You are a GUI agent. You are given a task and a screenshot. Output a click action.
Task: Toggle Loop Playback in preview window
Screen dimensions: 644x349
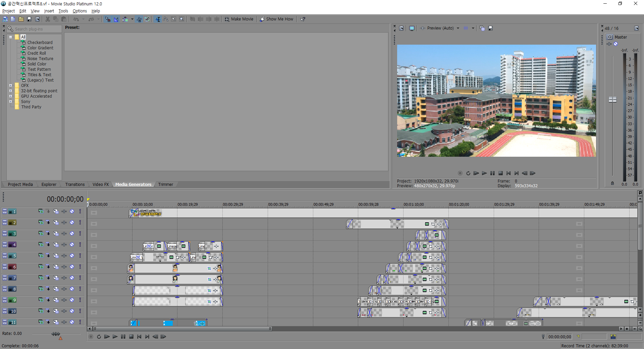click(468, 173)
